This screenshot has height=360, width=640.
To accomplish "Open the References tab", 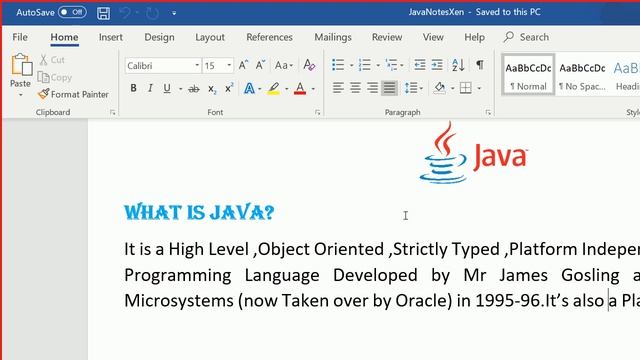I will pyautogui.click(x=269, y=37).
